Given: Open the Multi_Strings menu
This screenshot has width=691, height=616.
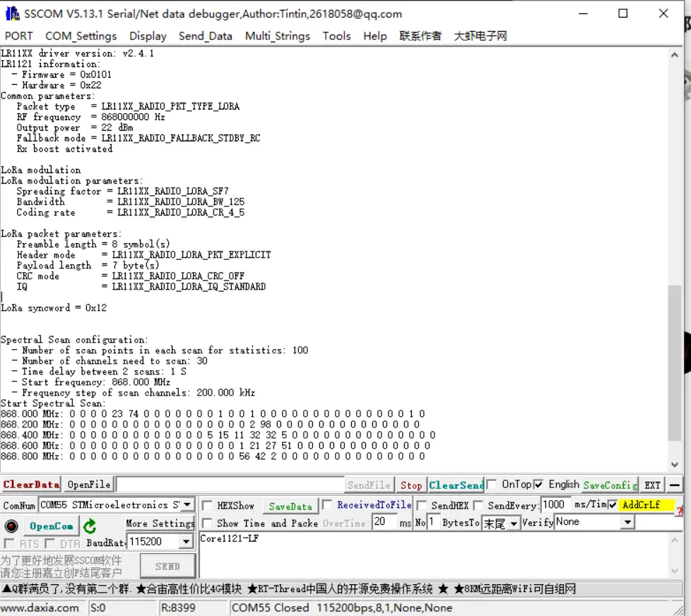Looking at the screenshot, I should pos(277,36).
